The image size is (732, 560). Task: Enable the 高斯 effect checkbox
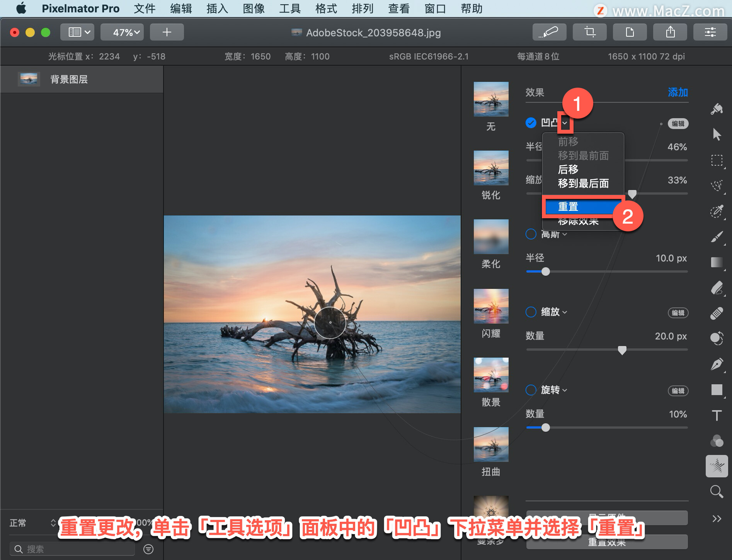[x=531, y=234]
